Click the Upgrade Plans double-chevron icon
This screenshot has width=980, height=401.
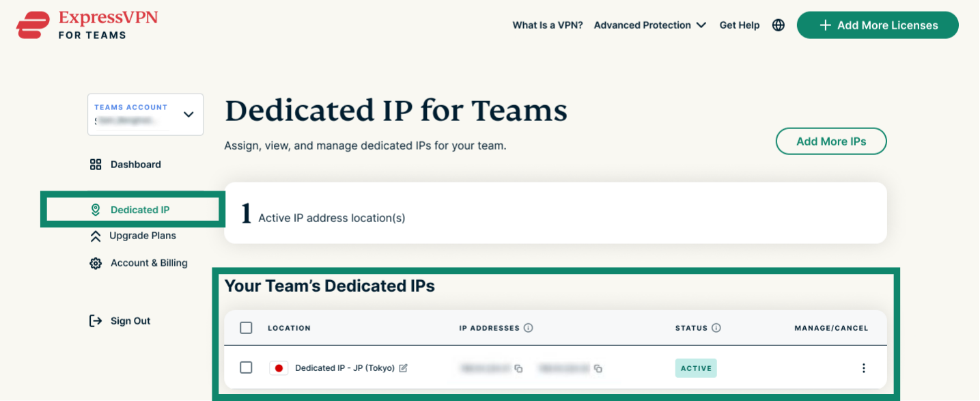pyautogui.click(x=96, y=236)
